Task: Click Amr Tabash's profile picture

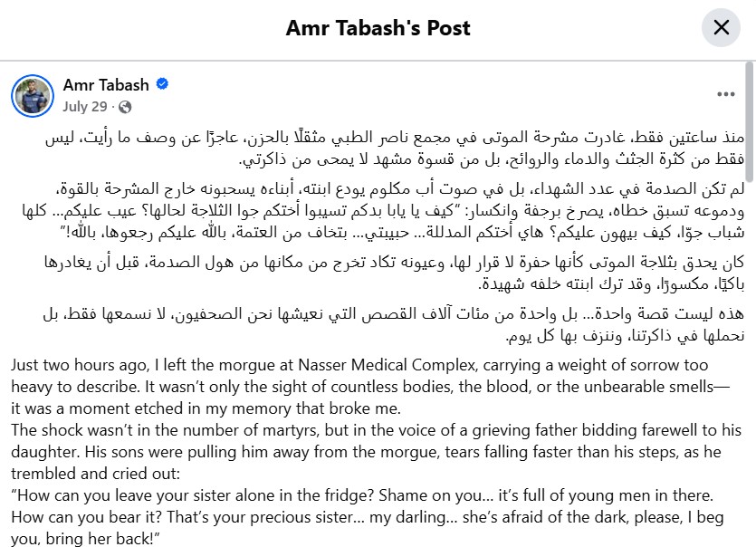Action: point(33,95)
